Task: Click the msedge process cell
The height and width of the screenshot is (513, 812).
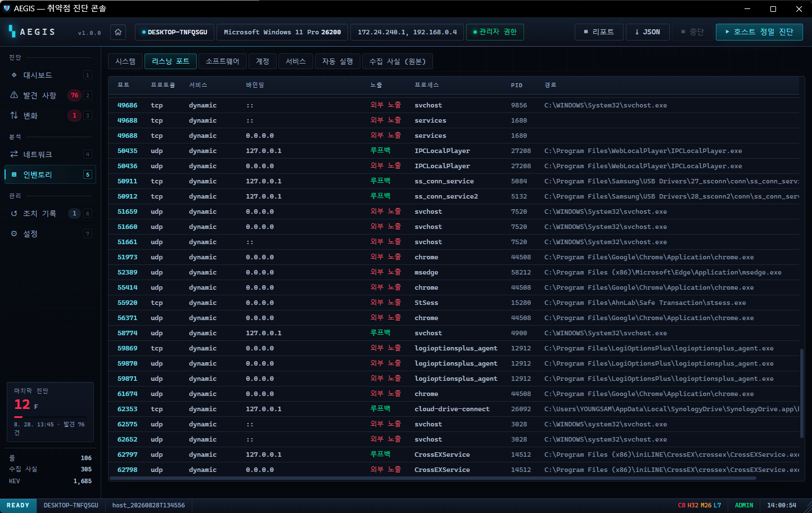Action: [x=426, y=272]
